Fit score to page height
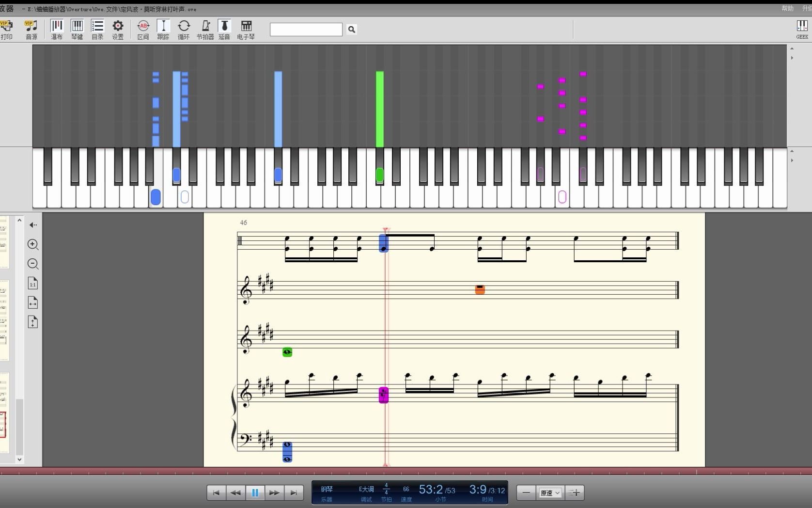 coord(33,322)
